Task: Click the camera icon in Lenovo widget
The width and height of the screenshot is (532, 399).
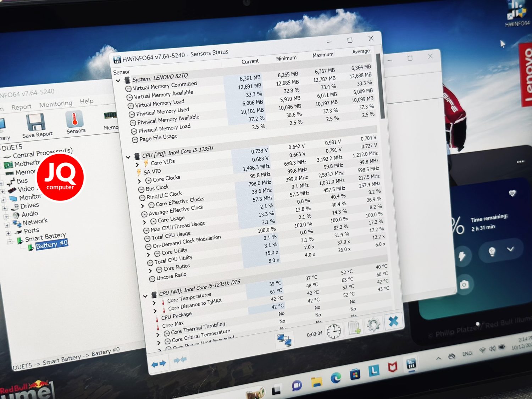Action: (464, 284)
